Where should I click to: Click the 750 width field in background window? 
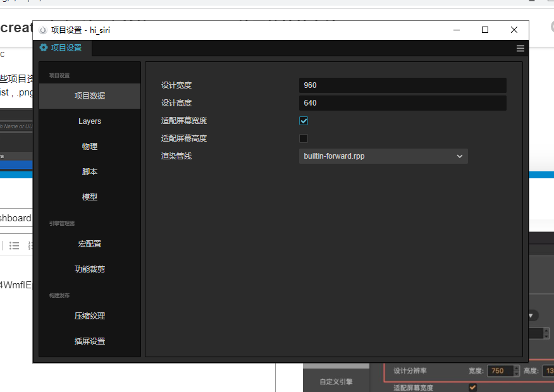[500, 371]
